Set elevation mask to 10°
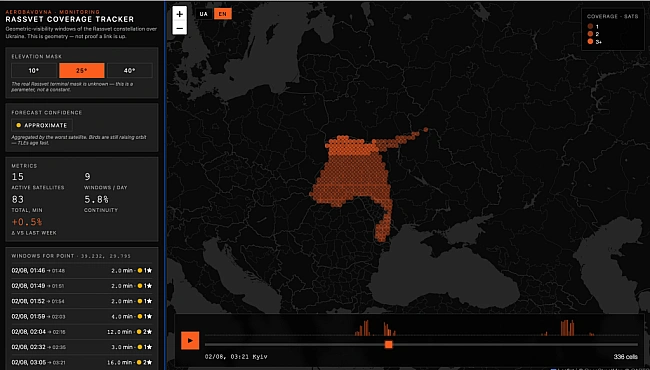This screenshot has height=370, width=650. [34, 70]
